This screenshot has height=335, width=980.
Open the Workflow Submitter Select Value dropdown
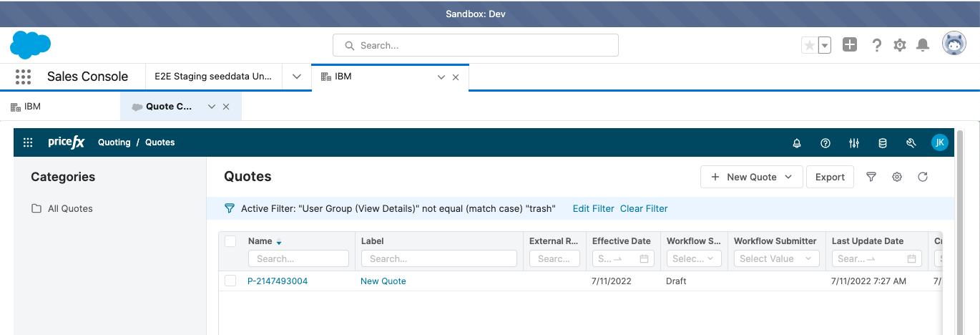(777, 258)
